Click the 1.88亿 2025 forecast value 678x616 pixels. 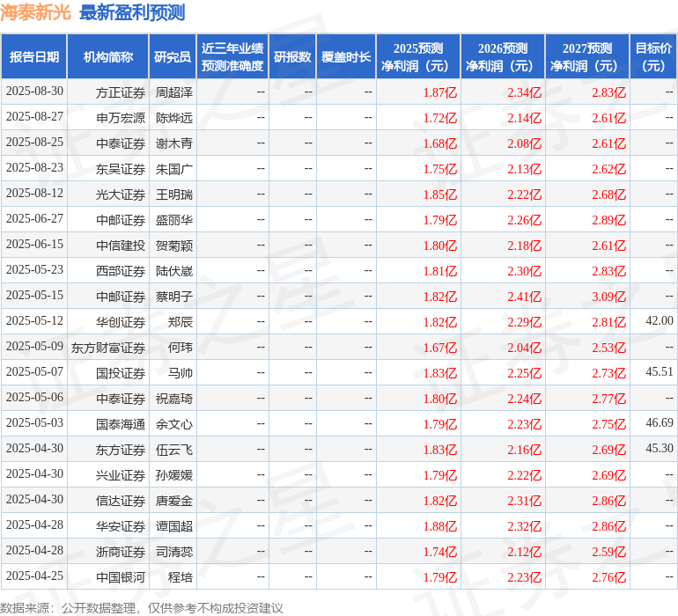[439, 526]
